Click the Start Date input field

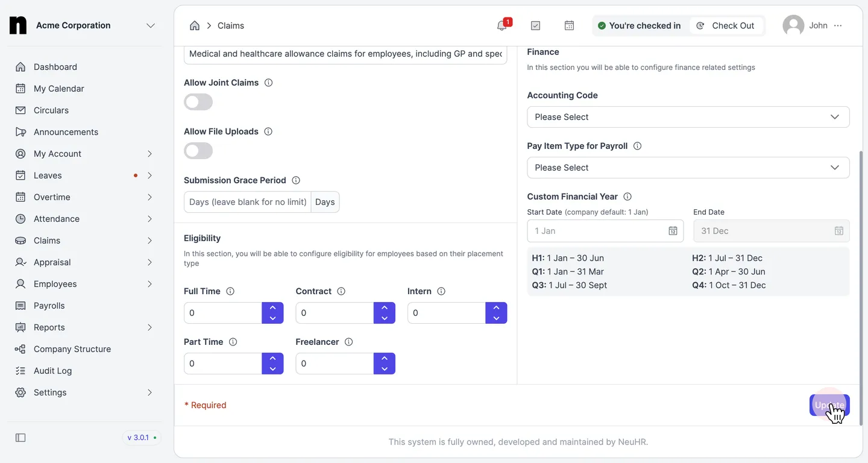pyautogui.click(x=605, y=231)
